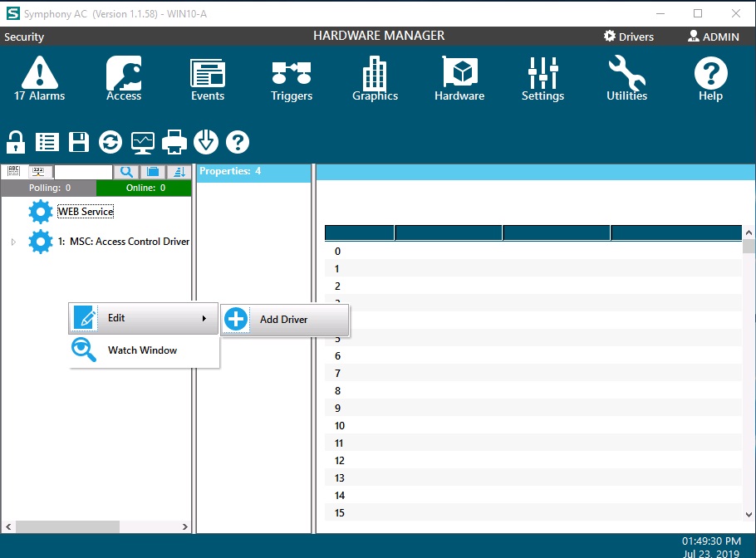Click the Properties: 4 panel header
The width and height of the screenshot is (756, 558).
coord(253,172)
